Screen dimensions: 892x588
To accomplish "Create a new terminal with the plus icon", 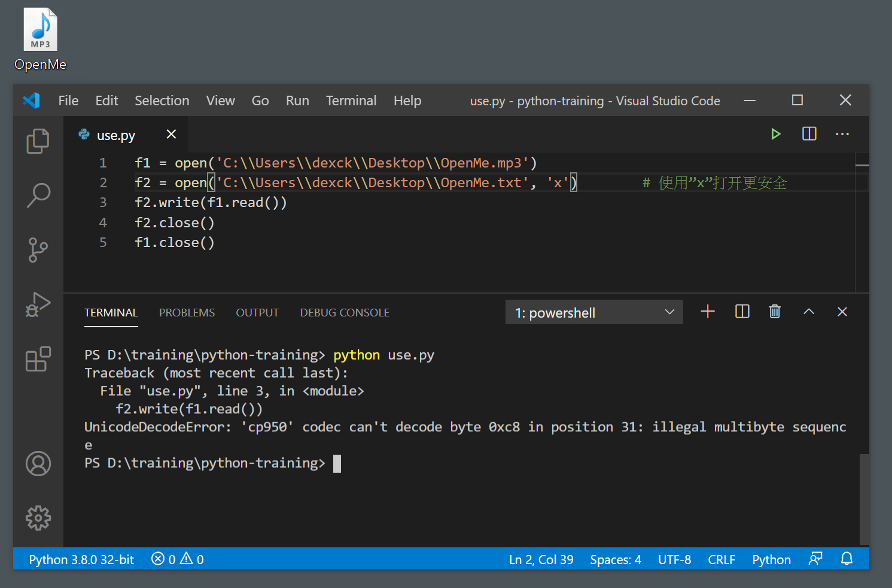I will click(x=708, y=312).
